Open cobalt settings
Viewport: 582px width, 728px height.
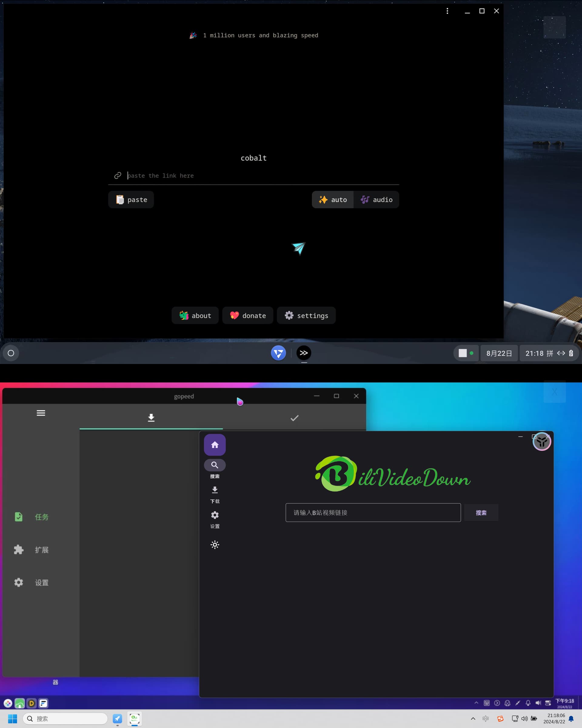point(306,315)
